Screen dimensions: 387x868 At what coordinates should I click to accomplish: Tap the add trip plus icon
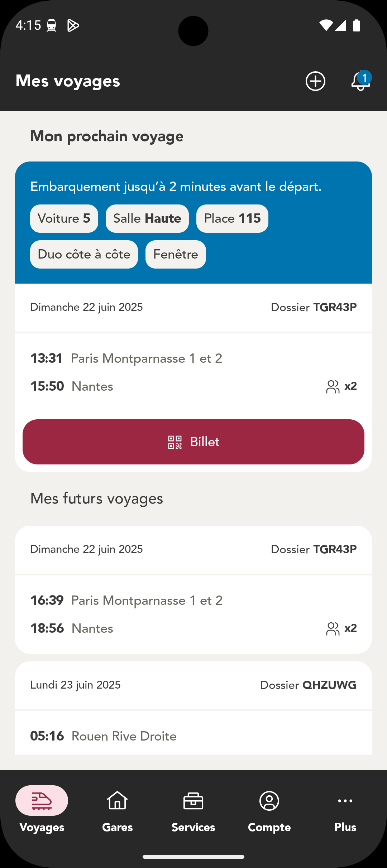[315, 81]
